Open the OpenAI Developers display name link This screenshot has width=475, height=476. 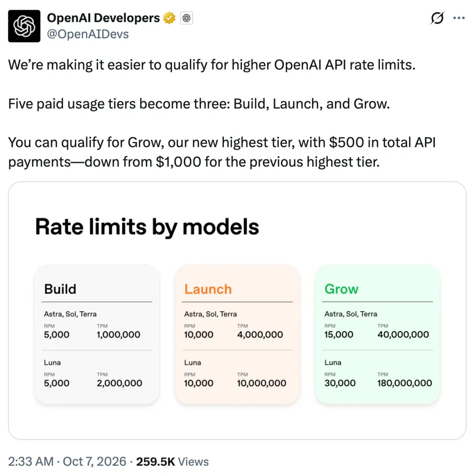pos(103,18)
